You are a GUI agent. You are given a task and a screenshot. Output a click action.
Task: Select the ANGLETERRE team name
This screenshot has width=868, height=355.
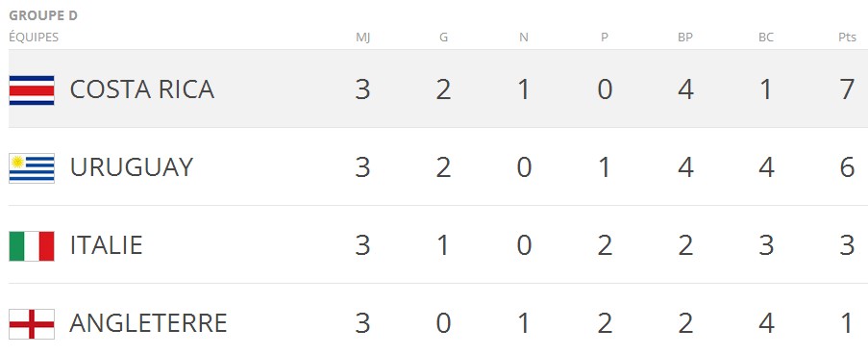[x=148, y=323]
